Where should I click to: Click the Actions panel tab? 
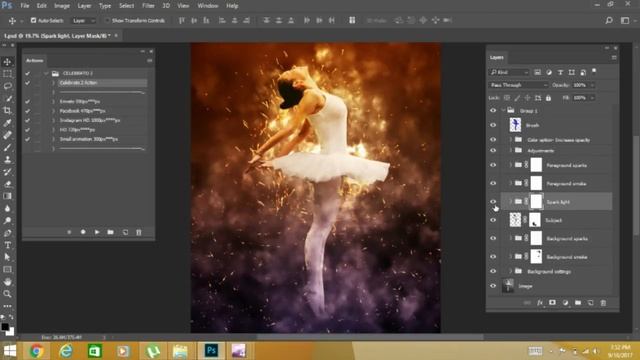coord(35,60)
